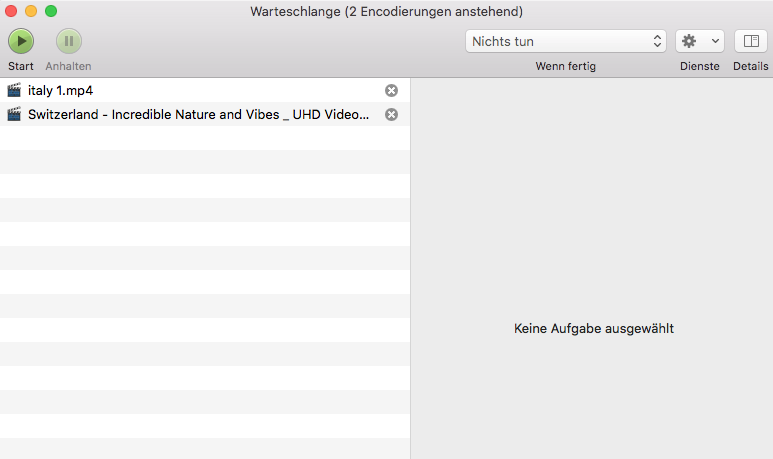
Task: Toggle the Details side panel icon
Action: click(751, 41)
